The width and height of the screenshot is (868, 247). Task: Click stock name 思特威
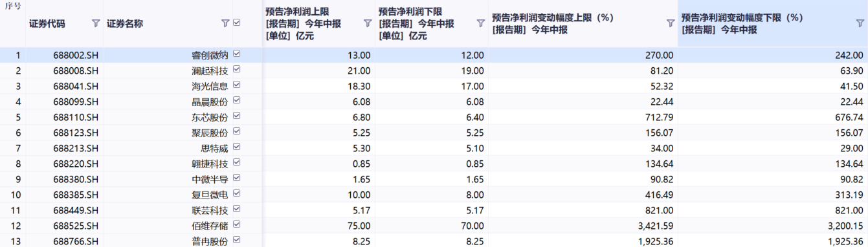215,149
